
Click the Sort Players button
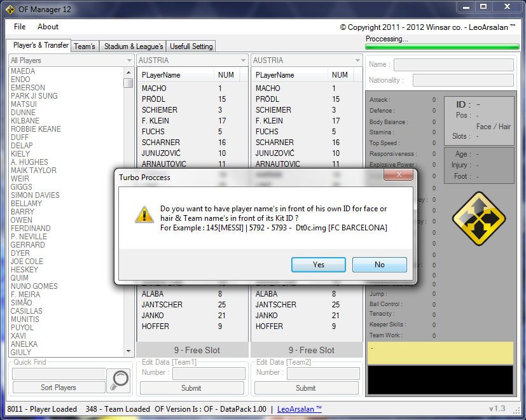59,388
